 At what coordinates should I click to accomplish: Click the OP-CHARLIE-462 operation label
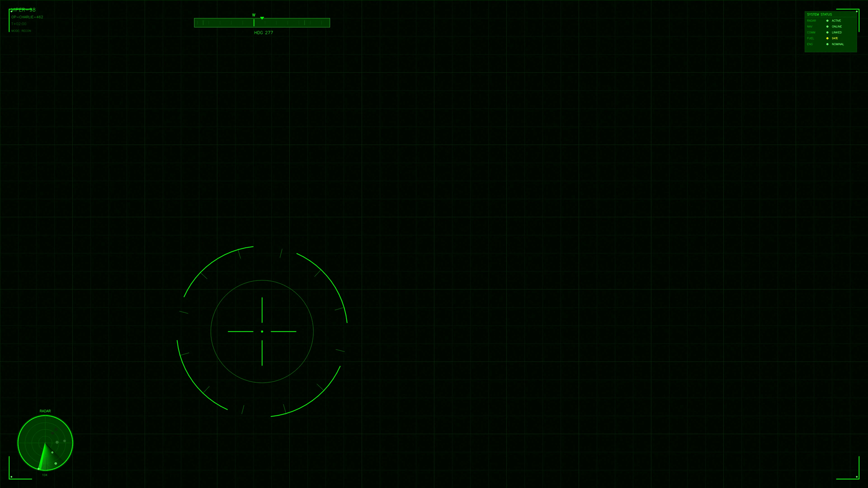click(27, 17)
